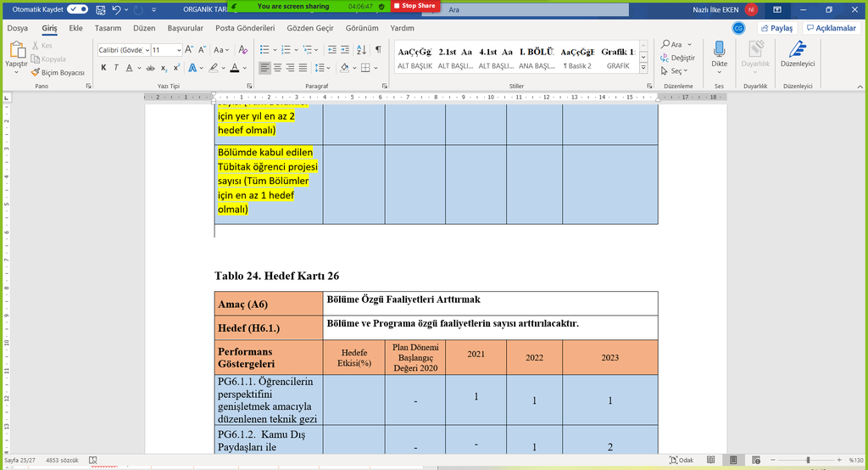Undo the last action
The image size is (868, 470).
click(x=116, y=9)
